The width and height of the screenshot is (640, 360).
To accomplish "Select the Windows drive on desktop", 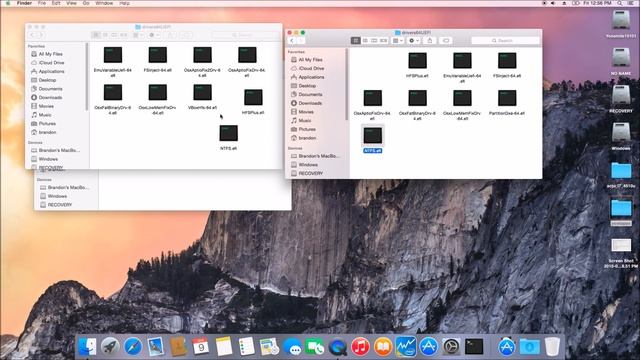I will click(621, 136).
